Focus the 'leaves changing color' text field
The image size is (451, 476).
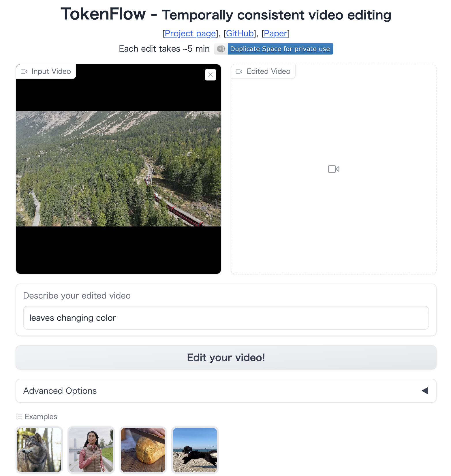point(226,318)
